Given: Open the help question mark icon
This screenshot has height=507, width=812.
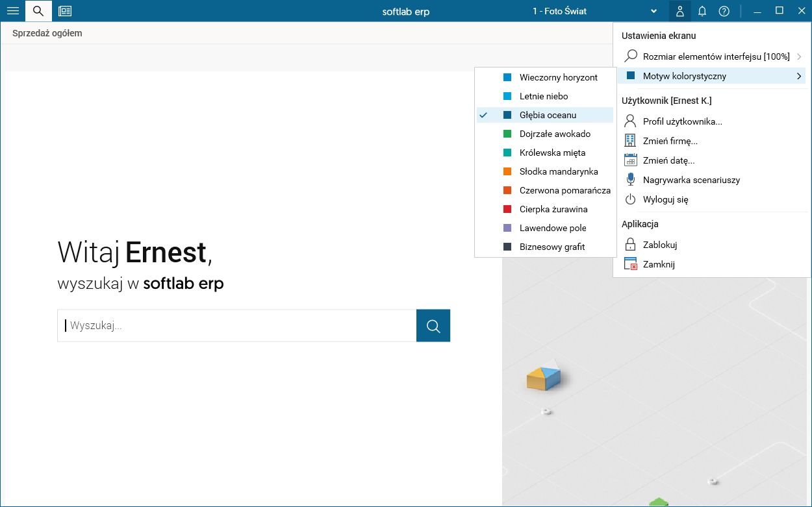Looking at the screenshot, I should point(724,11).
